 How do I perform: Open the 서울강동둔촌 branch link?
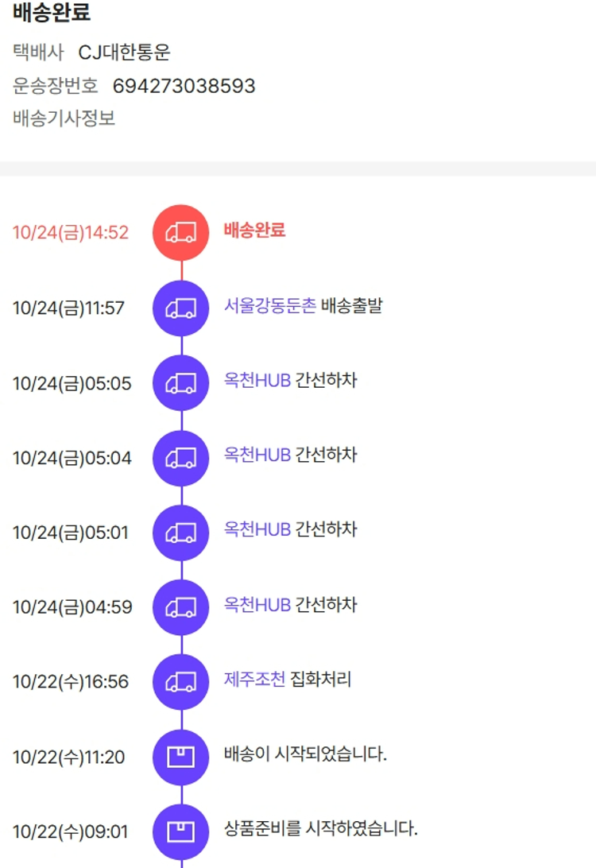click(x=270, y=306)
